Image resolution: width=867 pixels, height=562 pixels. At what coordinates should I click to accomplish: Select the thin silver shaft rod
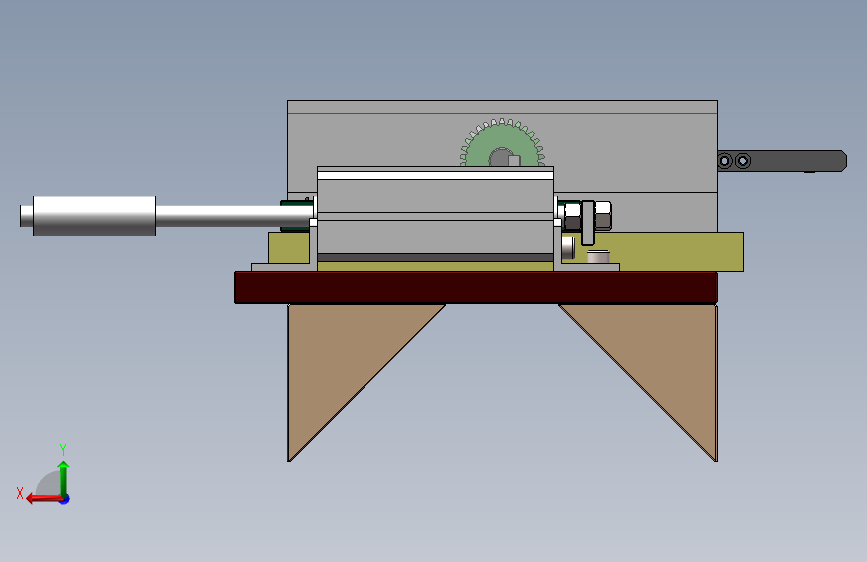(x=235, y=216)
